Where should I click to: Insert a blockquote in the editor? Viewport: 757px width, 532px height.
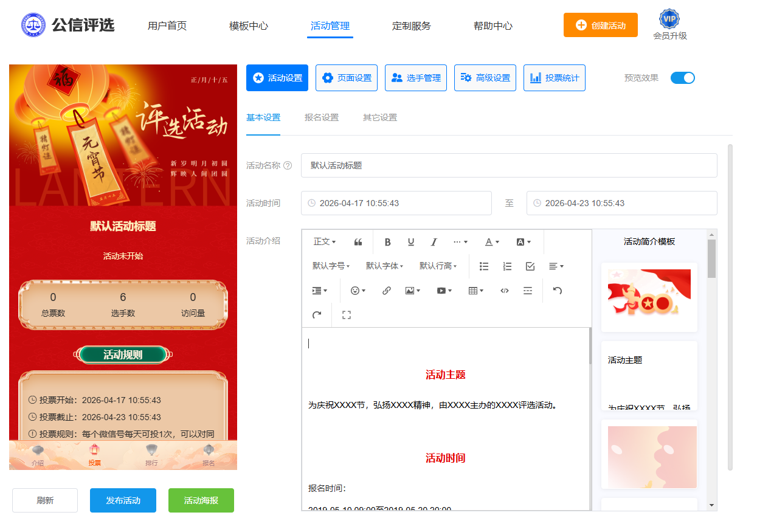click(x=358, y=242)
